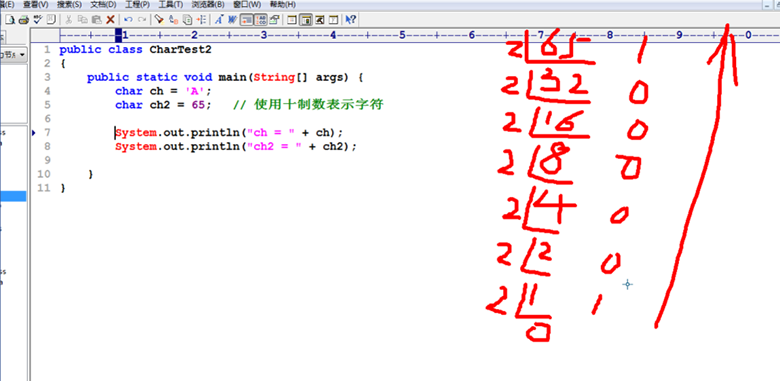Open the Find flashlight tool
The image size is (780, 381).
(159, 20)
